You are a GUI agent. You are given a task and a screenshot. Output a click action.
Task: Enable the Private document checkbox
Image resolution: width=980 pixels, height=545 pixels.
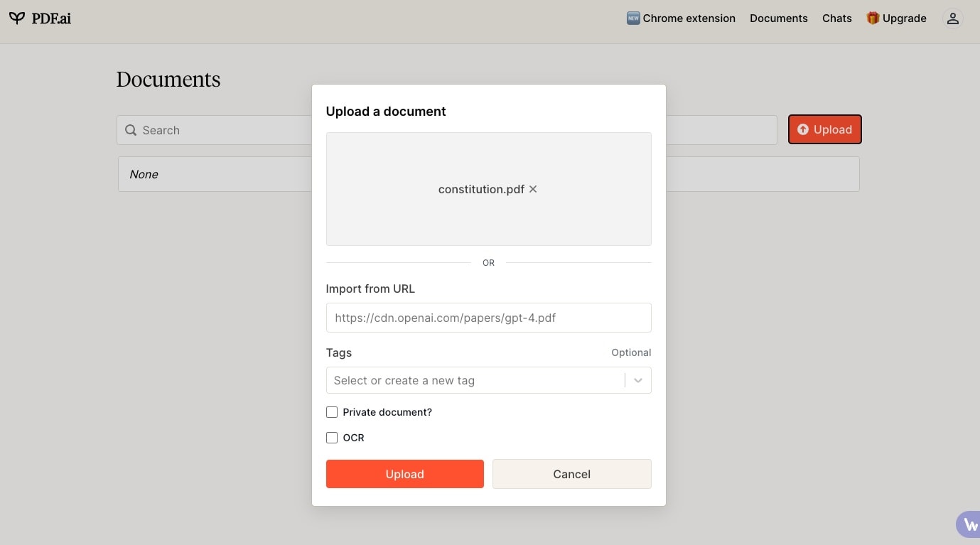[332, 412]
